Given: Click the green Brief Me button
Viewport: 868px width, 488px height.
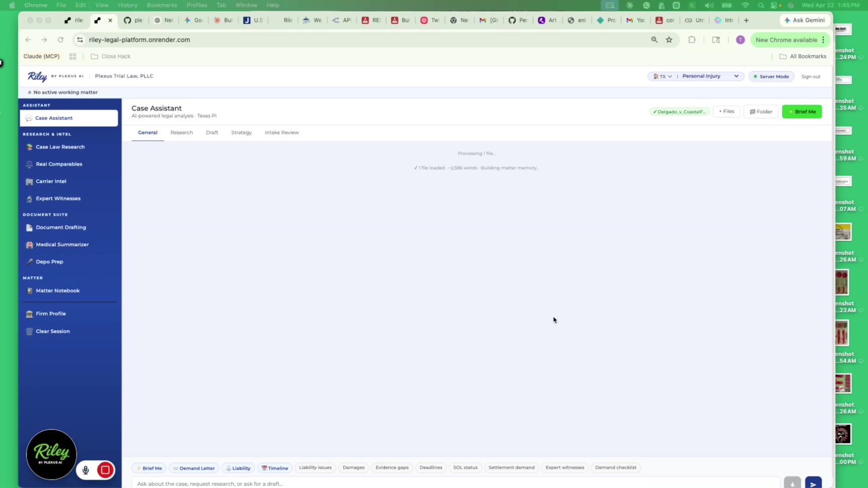Looking at the screenshot, I should (802, 111).
